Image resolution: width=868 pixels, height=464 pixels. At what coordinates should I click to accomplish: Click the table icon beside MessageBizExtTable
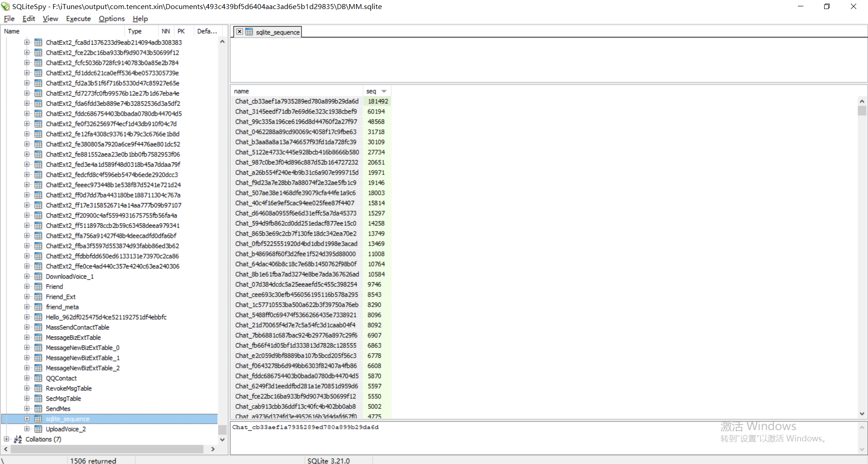point(38,337)
